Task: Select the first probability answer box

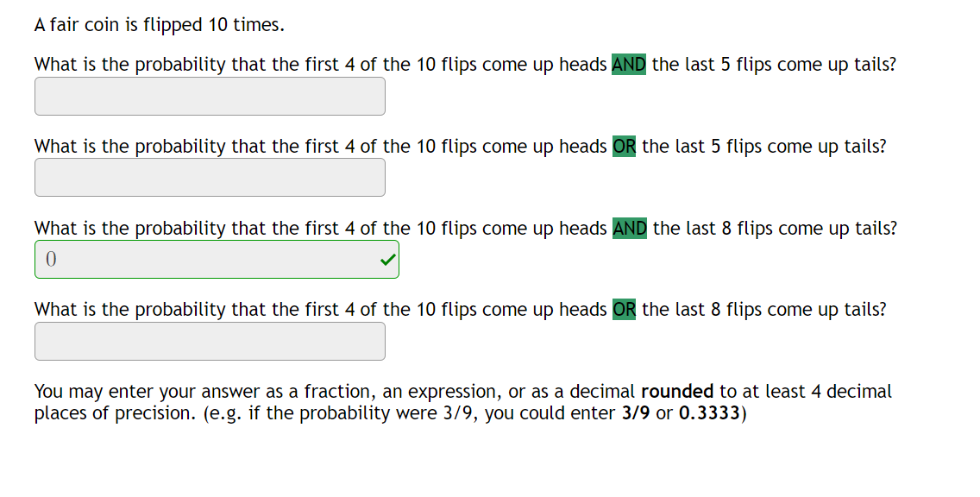Action: pos(210,96)
